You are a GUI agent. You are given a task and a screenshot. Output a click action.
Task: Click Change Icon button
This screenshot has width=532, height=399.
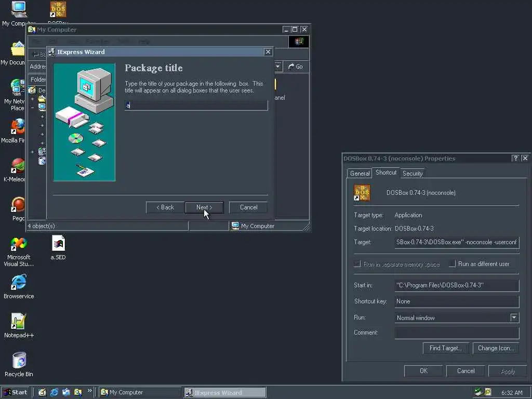point(496,348)
